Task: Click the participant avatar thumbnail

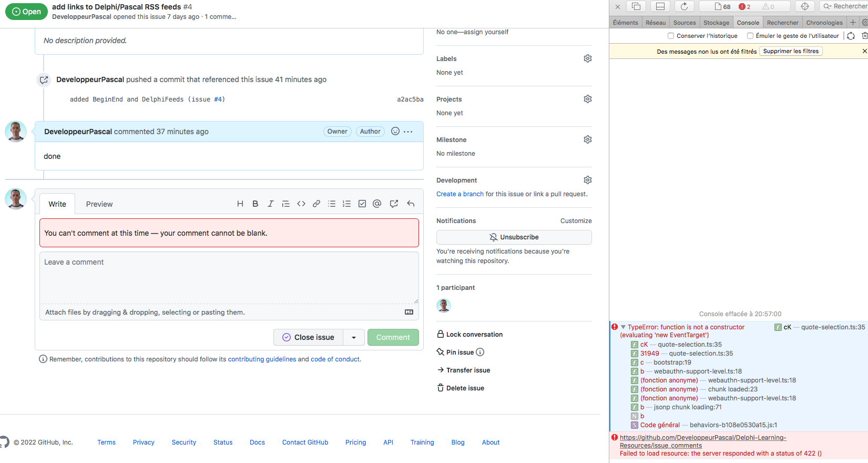Action: click(444, 306)
